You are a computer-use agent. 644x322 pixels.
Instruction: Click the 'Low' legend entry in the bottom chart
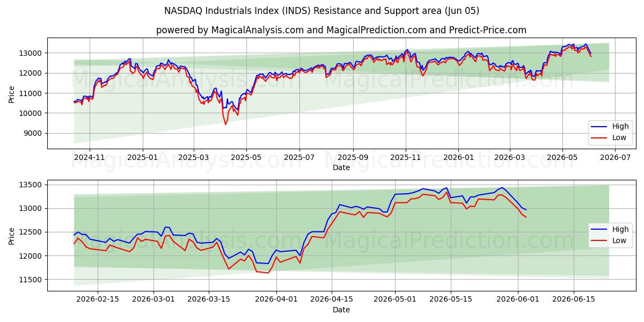609,241
